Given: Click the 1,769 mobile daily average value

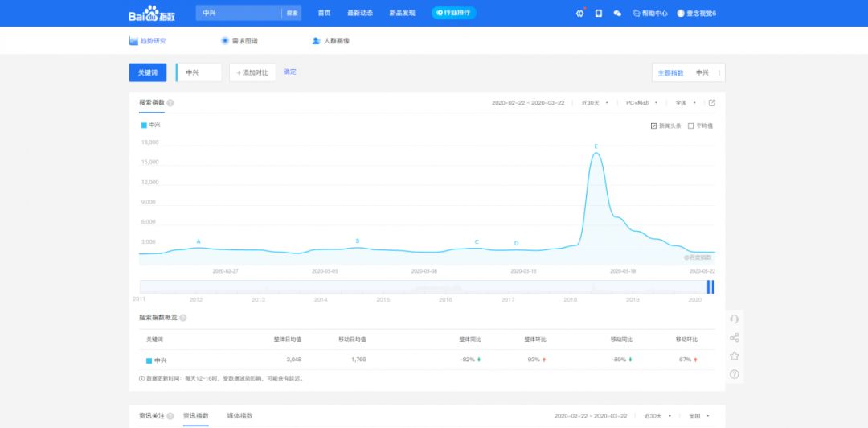Looking at the screenshot, I should click(358, 360).
